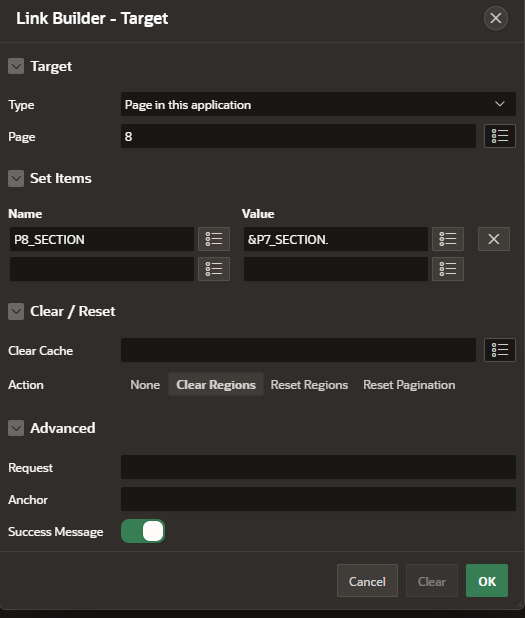The height and width of the screenshot is (618, 525).
Task: Open Clear Cache page list picker
Action: 499,350
